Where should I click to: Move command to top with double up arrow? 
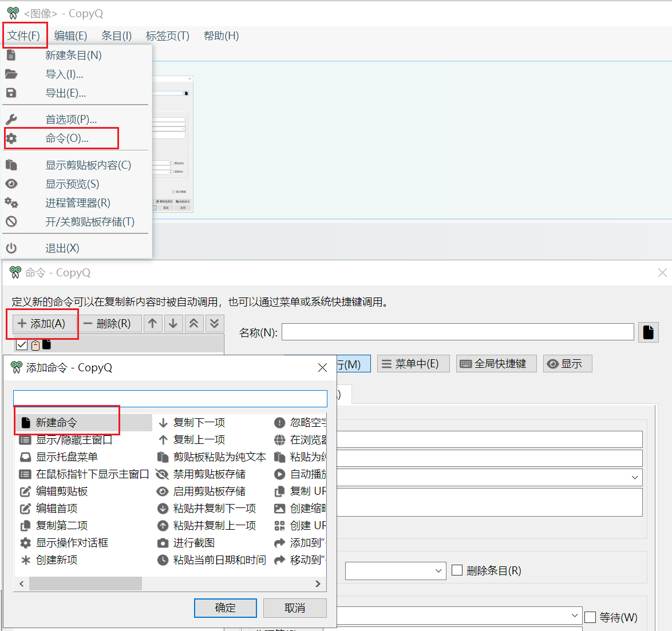coord(193,323)
